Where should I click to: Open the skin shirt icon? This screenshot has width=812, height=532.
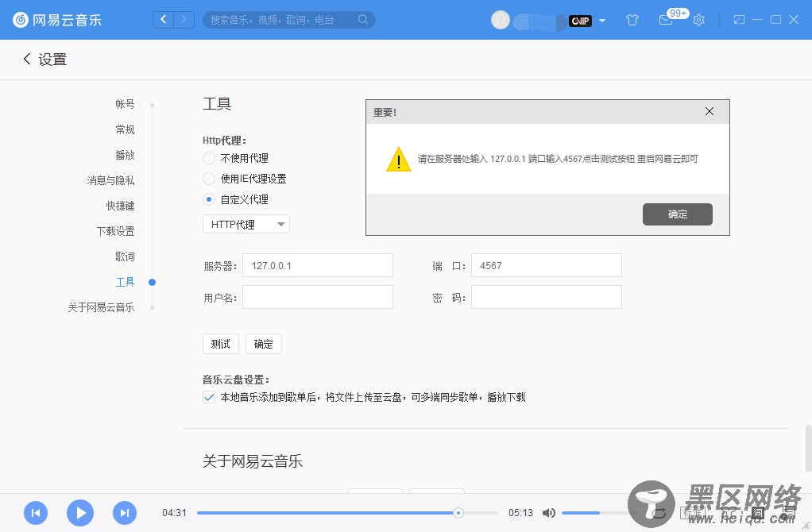(632, 20)
